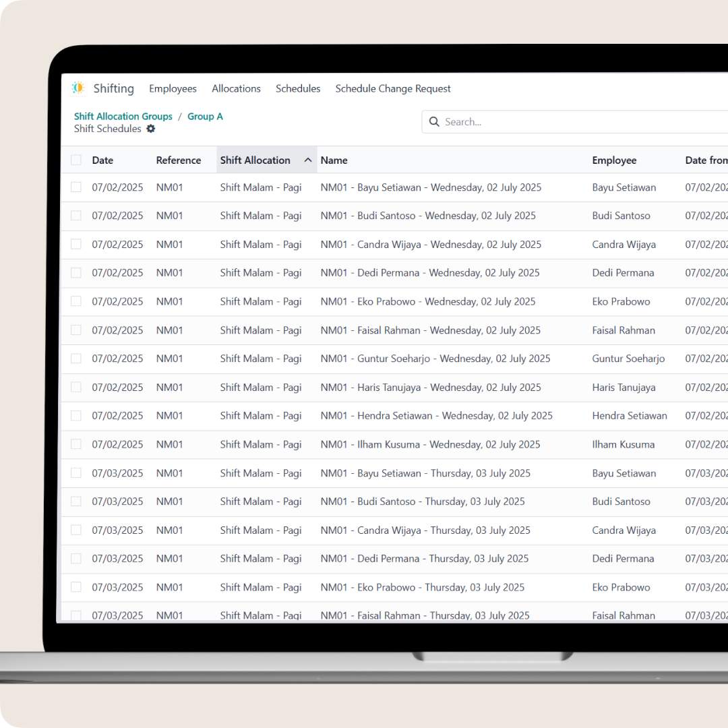
Task: Go to Shift Allocation Groups breadcrumb
Action: coord(123,117)
